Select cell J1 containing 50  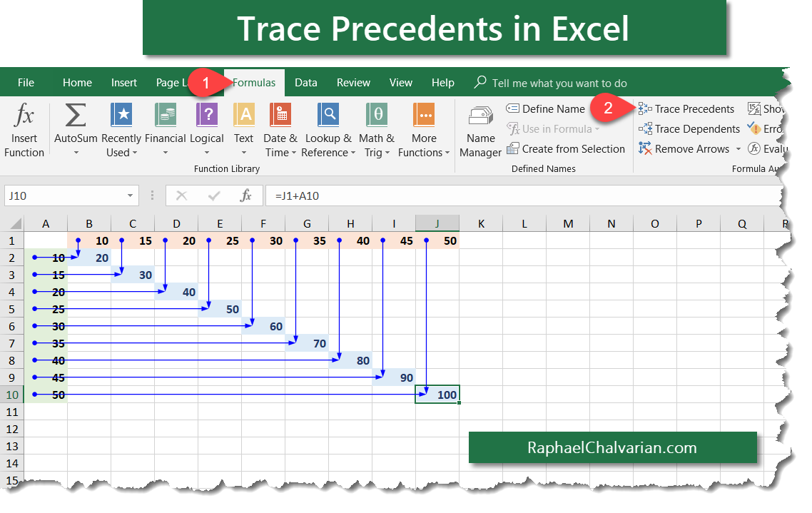(437, 240)
